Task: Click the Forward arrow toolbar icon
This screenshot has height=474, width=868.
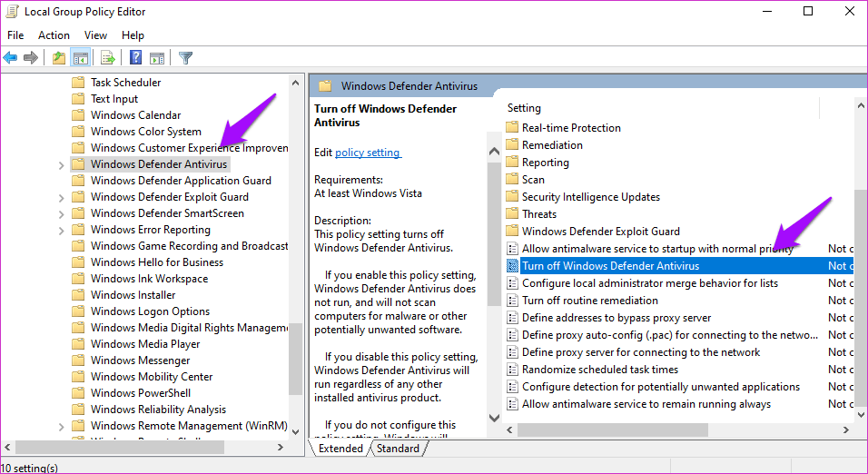Action: click(x=31, y=57)
